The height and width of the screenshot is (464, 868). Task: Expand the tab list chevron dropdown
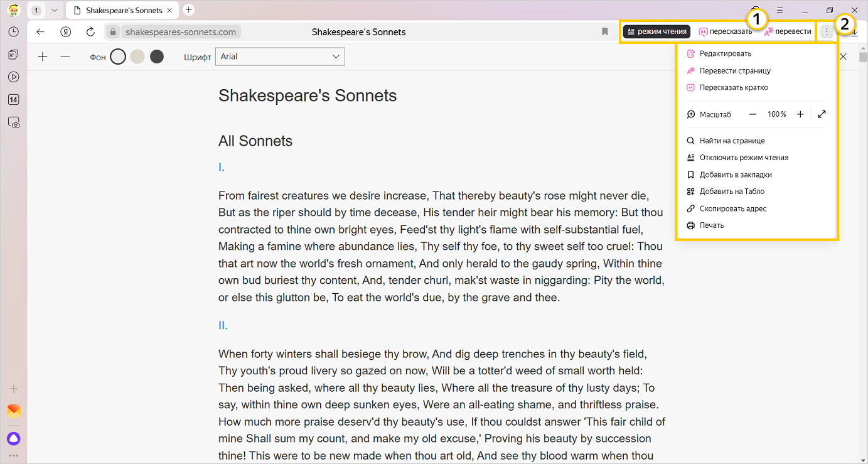pos(54,11)
